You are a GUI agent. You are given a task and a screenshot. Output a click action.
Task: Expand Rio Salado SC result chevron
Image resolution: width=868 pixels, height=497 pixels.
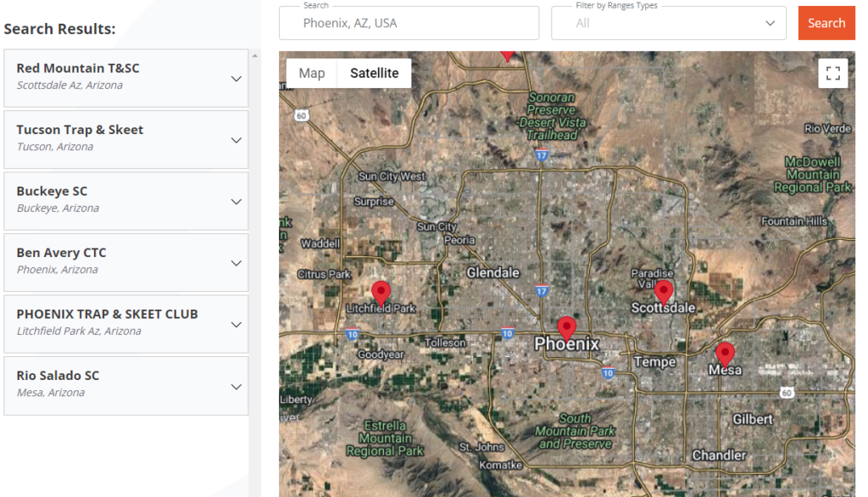point(236,387)
